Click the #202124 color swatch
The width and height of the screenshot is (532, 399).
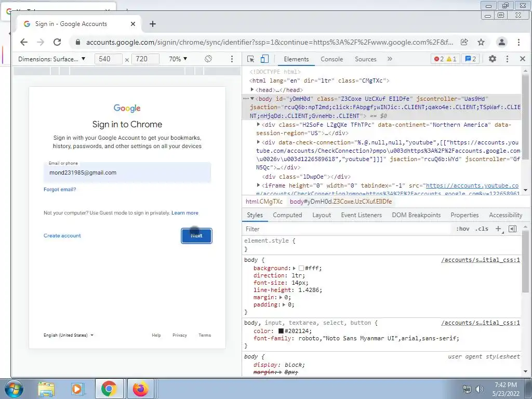point(281,331)
